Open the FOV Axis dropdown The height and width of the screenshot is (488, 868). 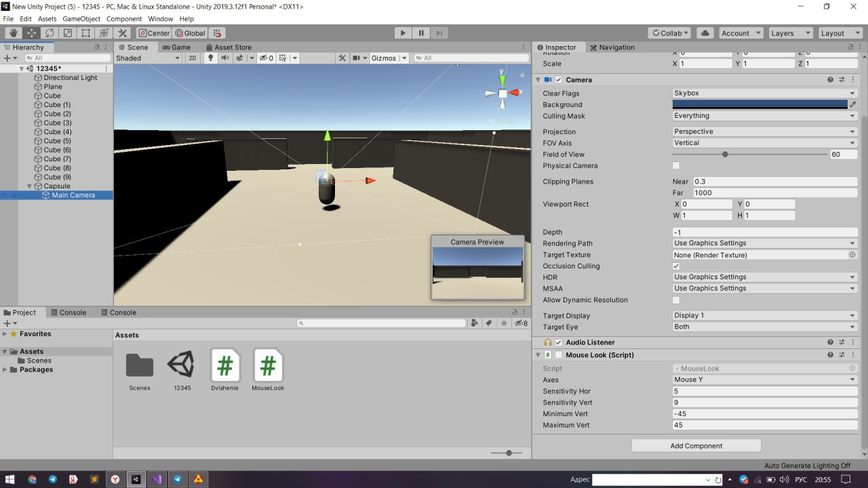tap(765, 143)
